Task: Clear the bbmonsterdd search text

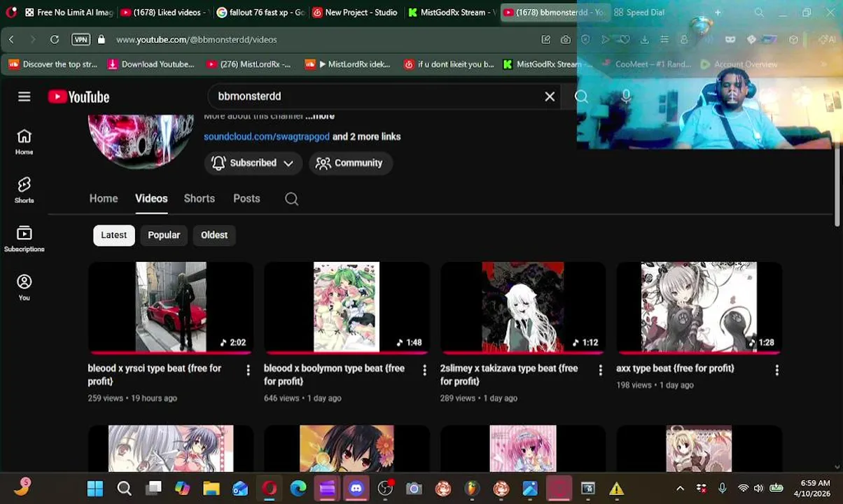Action: pyautogui.click(x=550, y=97)
